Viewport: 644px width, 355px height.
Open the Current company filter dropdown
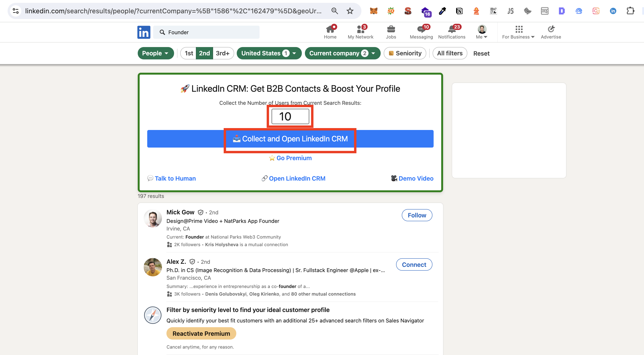click(342, 53)
